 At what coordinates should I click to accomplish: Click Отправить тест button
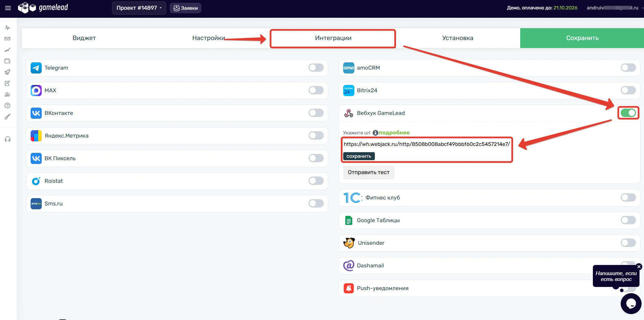coord(369,172)
